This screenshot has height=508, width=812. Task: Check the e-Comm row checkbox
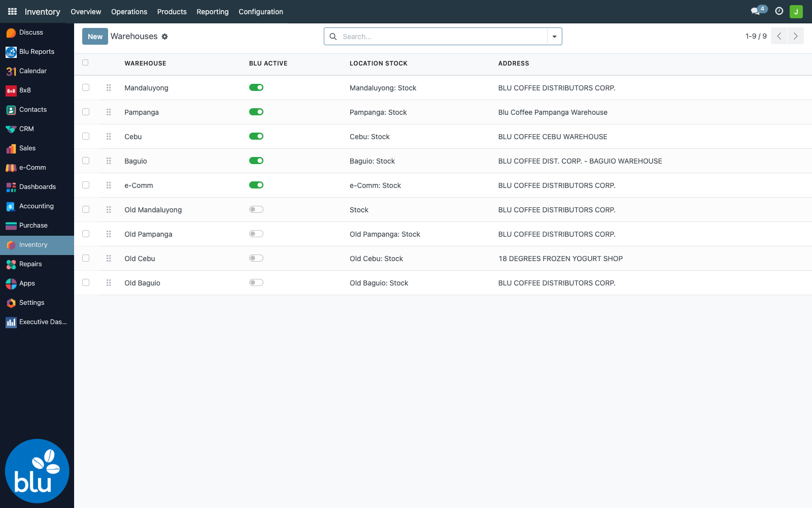tap(86, 185)
